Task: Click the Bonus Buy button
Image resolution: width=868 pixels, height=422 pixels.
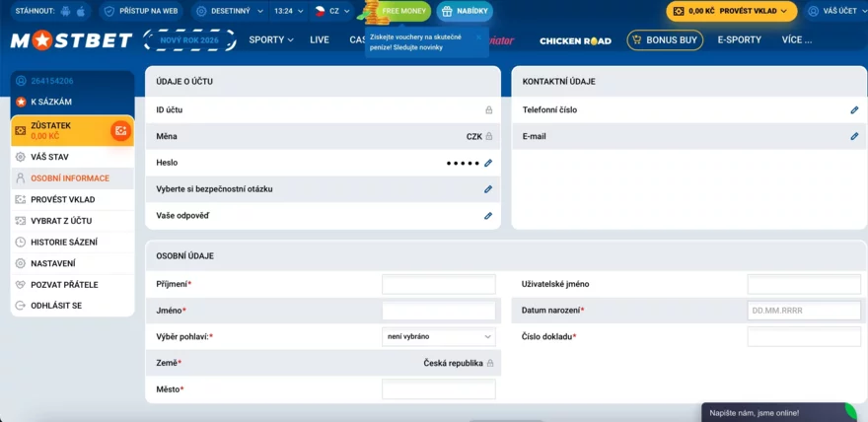Action: pos(666,40)
